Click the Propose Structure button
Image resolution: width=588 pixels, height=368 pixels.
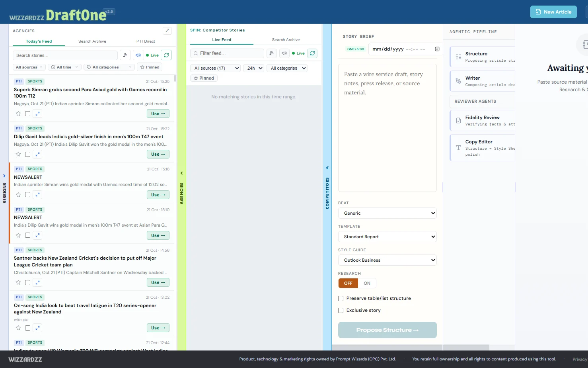387,330
